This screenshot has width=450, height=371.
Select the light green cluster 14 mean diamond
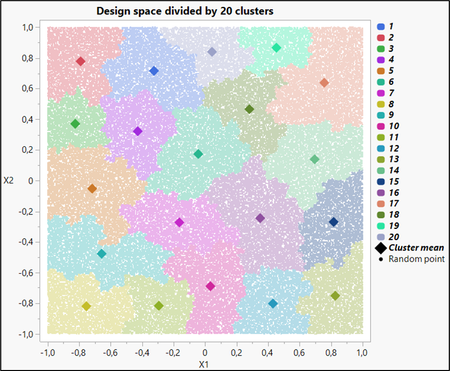[x=314, y=159]
